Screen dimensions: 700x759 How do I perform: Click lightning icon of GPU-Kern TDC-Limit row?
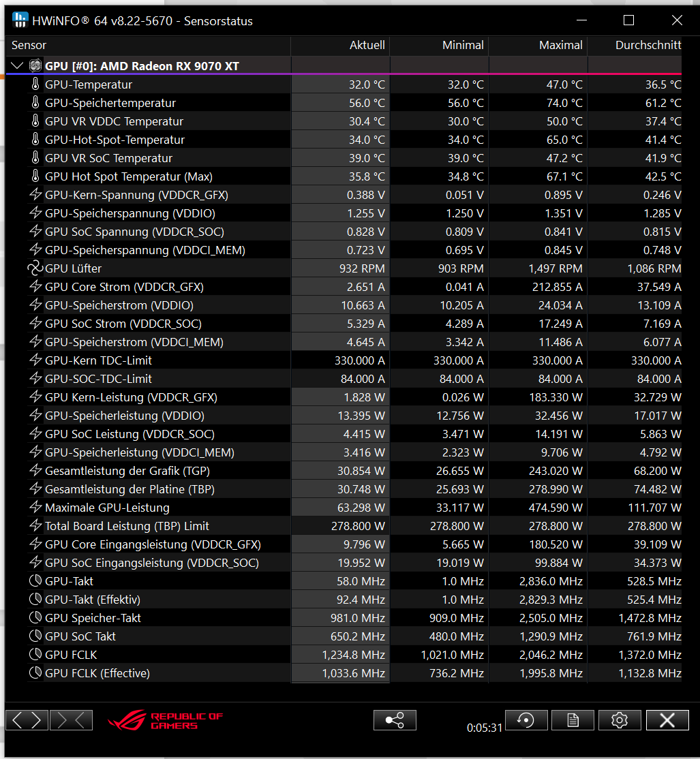[x=35, y=360]
